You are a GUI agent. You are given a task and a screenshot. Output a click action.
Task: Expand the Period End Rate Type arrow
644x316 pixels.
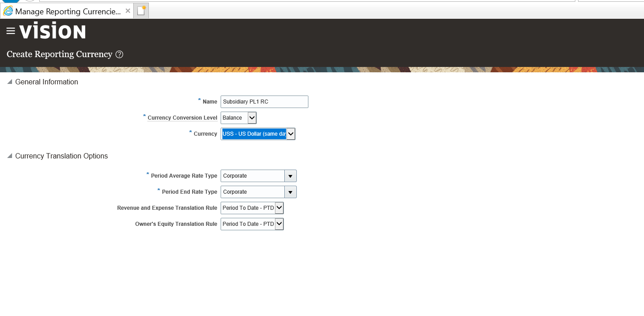pyautogui.click(x=290, y=192)
